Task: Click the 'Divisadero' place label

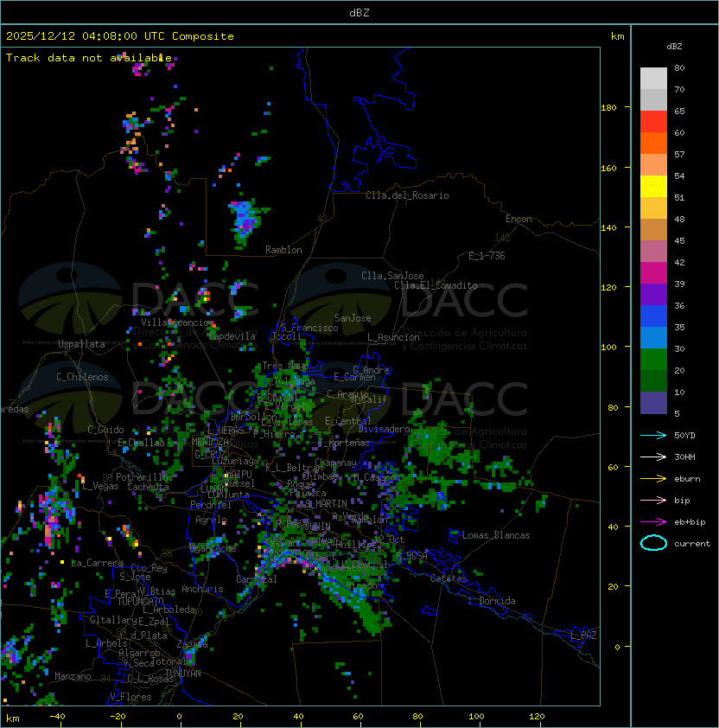Action: pos(385,429)
